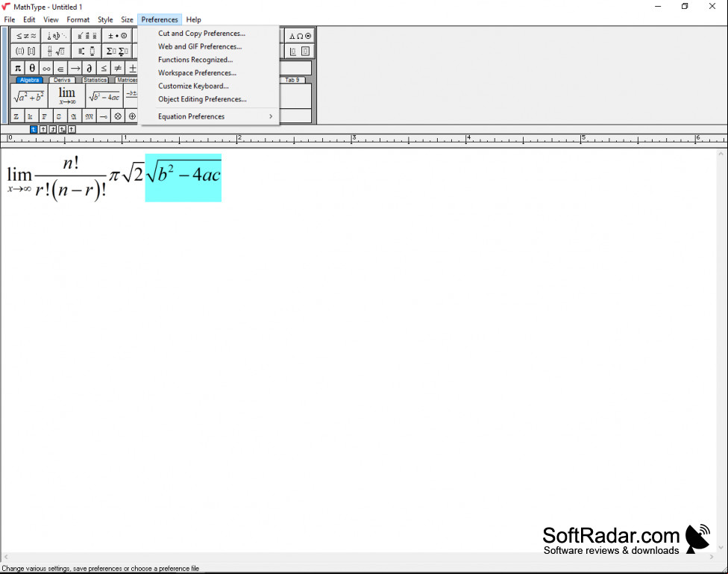Open the Style menu
The image size is (728, 574).
point(105,19)
